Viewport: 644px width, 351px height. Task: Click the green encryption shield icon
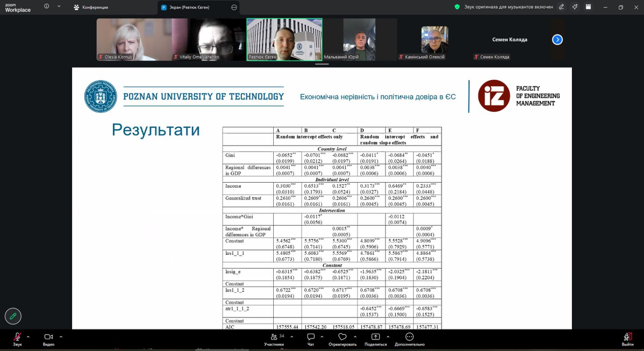coord(457,7)
